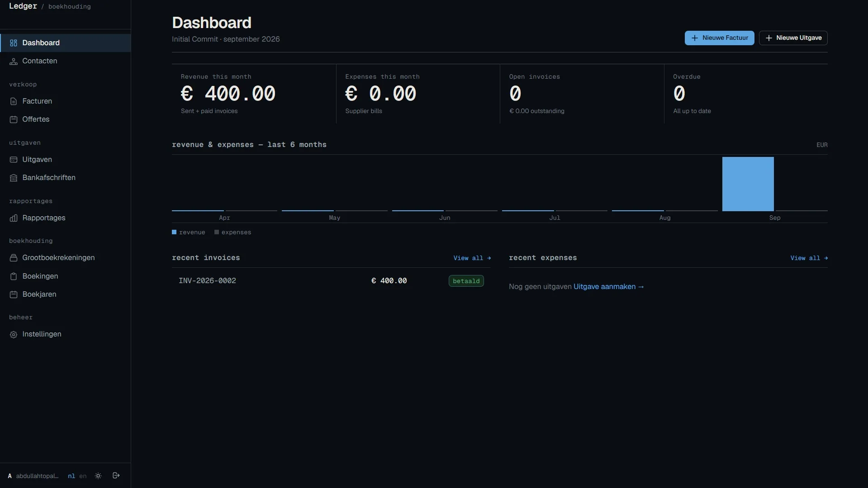Click the betaald status badge
Image resolution: width=868 pixels, height=488 pixels.
(466, 281)
